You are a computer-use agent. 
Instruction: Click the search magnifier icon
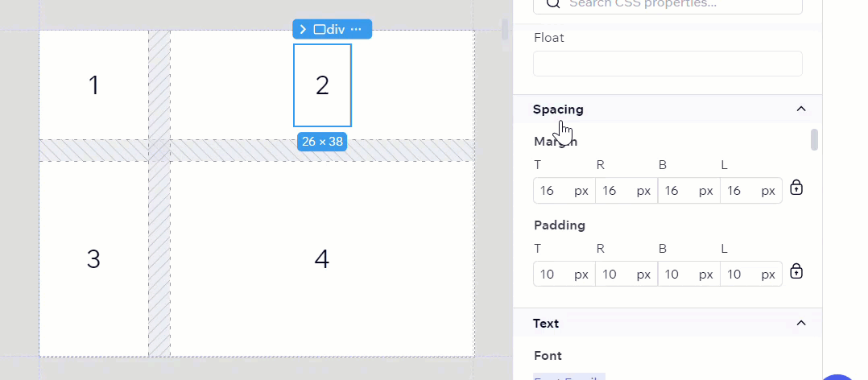[x=553, y=3]
